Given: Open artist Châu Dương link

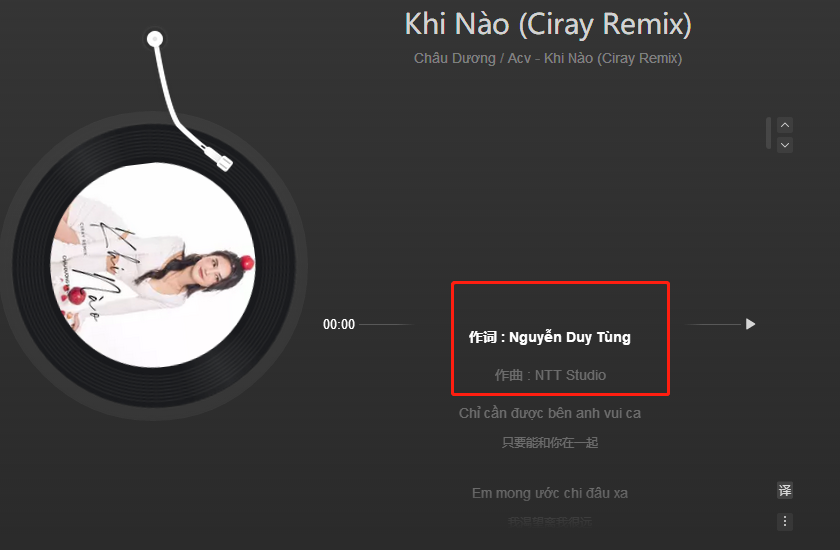Looking at the screenshot, I should tap(454, 58).
